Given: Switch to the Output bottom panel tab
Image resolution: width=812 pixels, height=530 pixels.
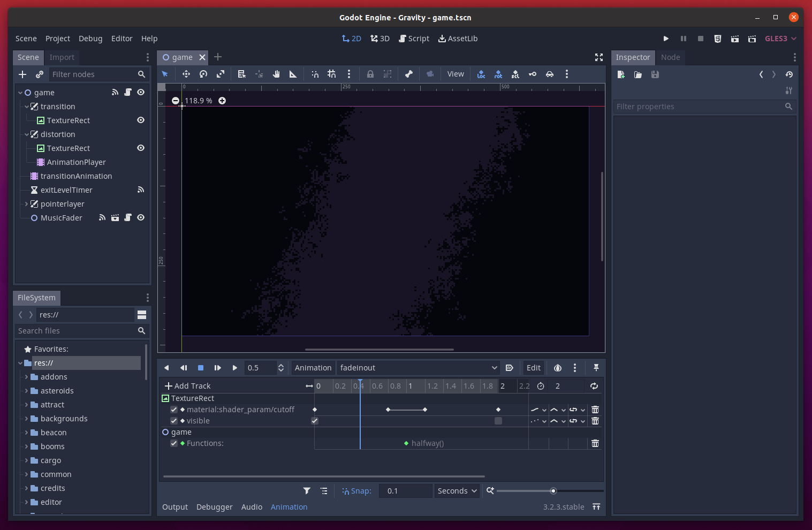Looking at the screenshot, I should [x=174, y=506].
